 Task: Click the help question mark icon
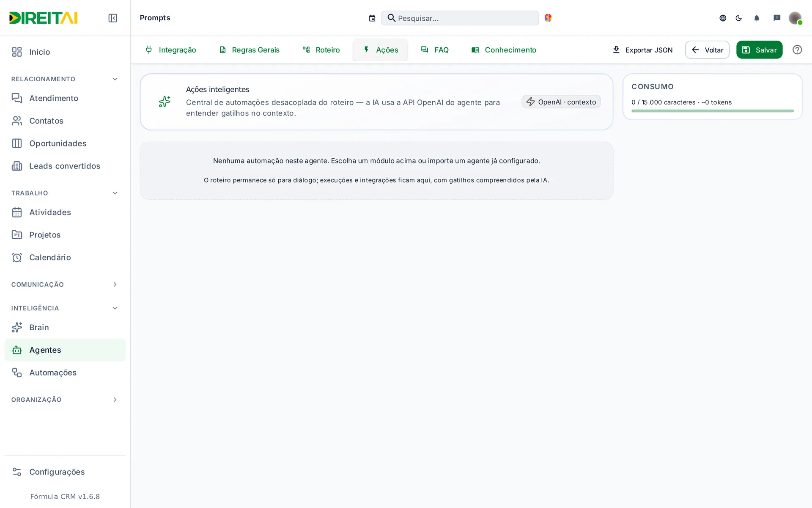coord(797,50)
